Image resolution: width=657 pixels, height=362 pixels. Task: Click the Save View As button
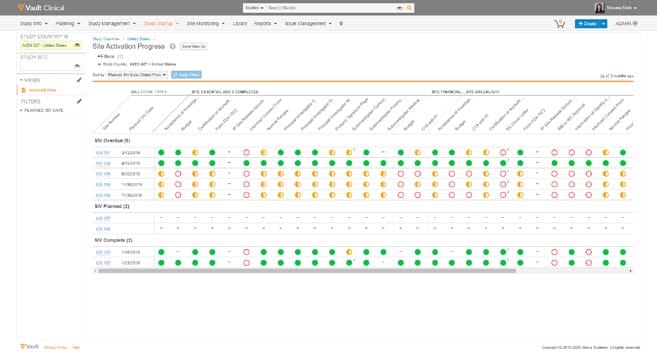click(194, 47)
